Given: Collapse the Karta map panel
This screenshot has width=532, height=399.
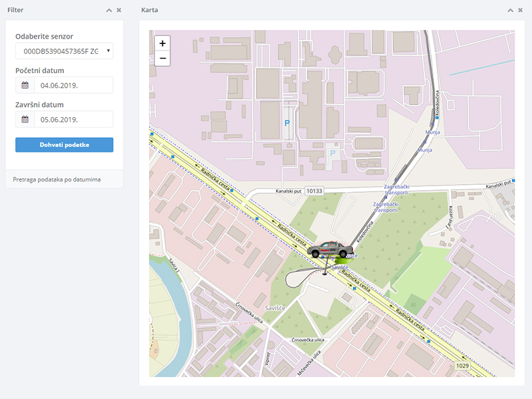Looking at the screenshot, I should pyautogui.click(x=510, y=11).
